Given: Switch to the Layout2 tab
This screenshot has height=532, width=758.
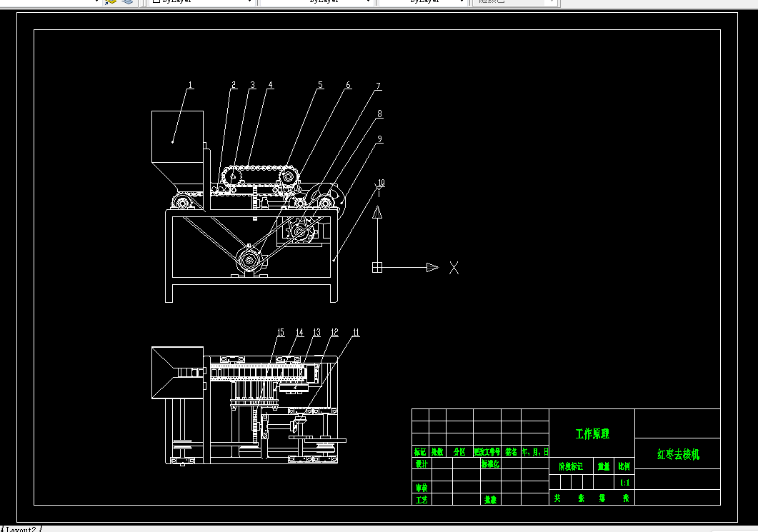Looking at the screenshot, I should coord(21,529).
